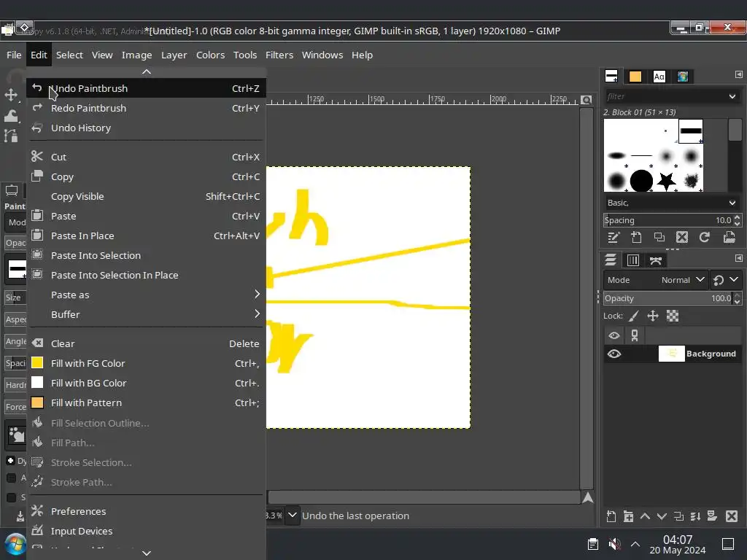747x560 pixels.
Task: Select the Background layer name
Action: (711, 354)
